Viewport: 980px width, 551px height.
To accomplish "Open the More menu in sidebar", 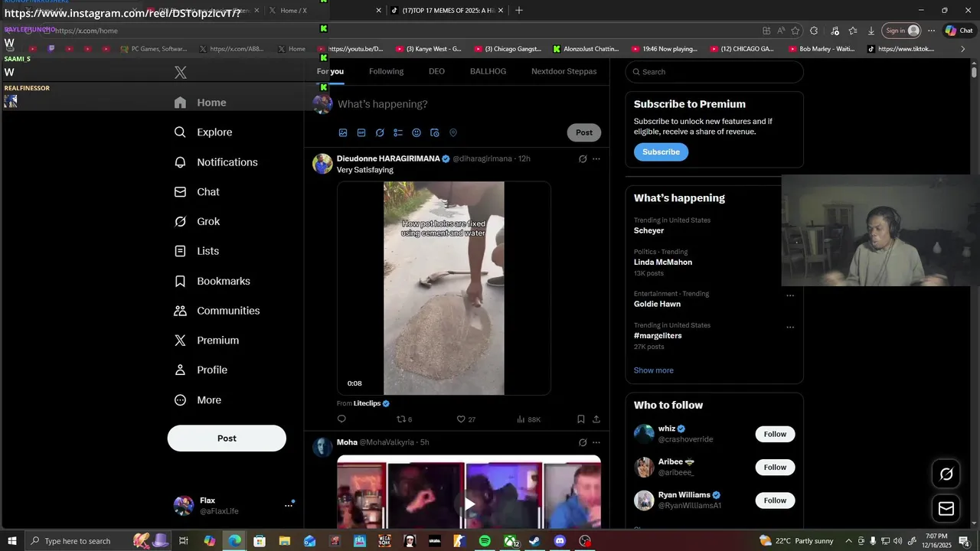I will pyautogui.click(x=198, y=400).
